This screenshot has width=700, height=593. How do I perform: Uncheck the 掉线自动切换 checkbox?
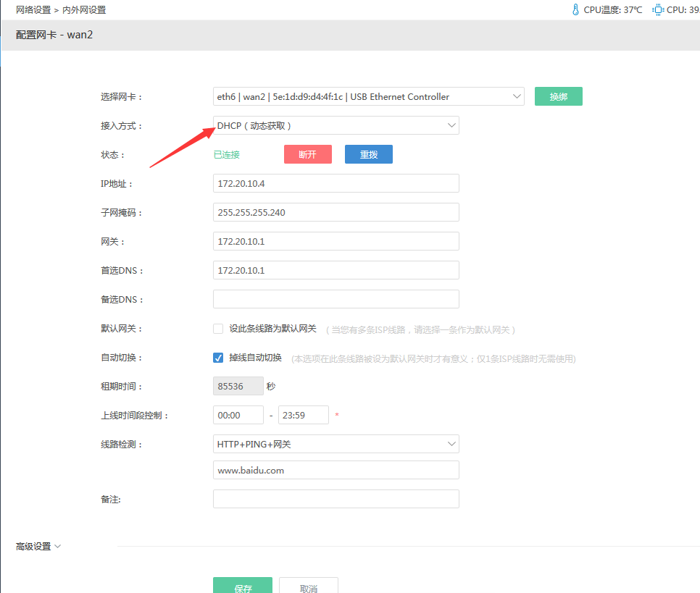[218, 358]
